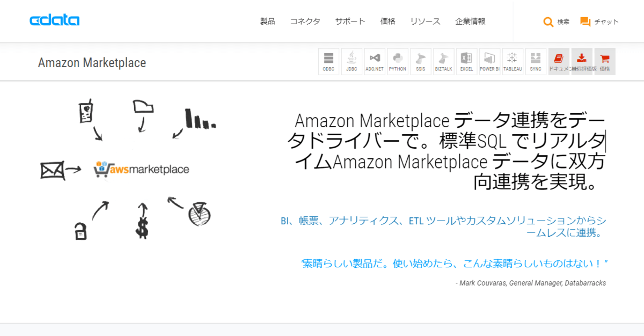Open the 製品 menu
Viewport: 644px width, 336px height.
click(268, 21)
